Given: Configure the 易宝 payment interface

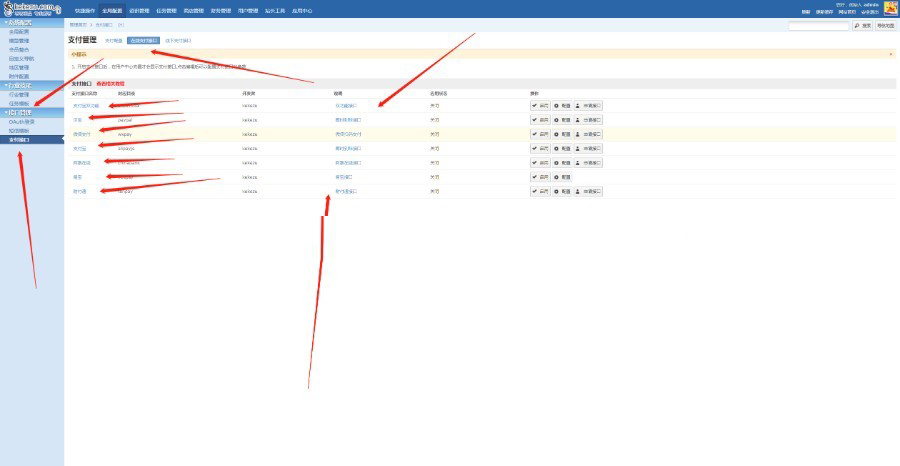Looking at the screenshot, I should pos(562,177).
